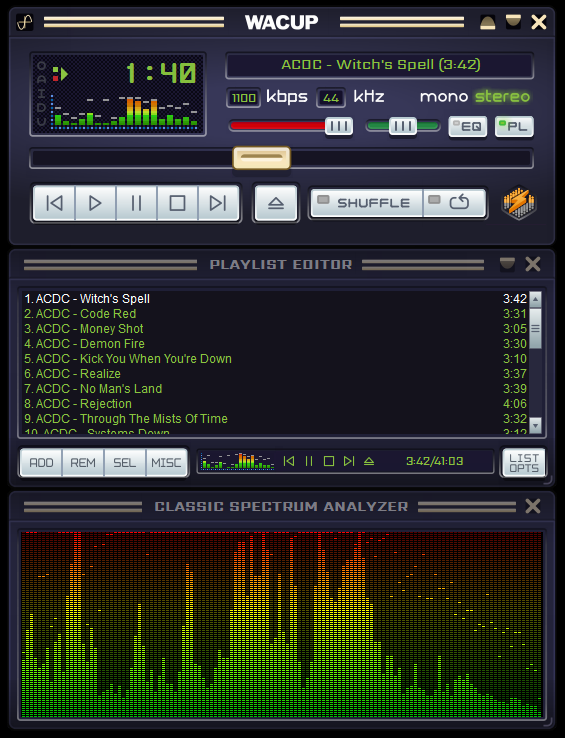The height and width of the screenshot is (738, 565).
Task: Toggle Shuffle mode
Action: [367, 203]
